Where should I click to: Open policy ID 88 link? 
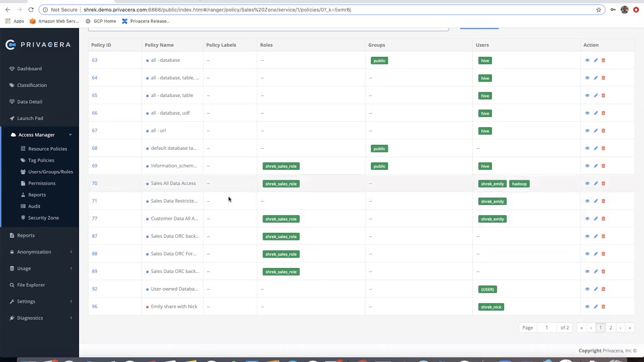pyautogui.click(x=95, y=253)
